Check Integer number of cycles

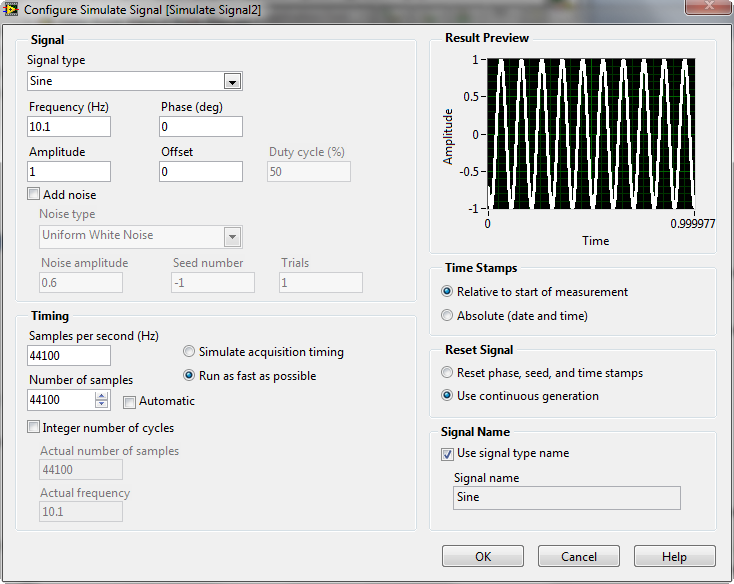pos(34,428)
